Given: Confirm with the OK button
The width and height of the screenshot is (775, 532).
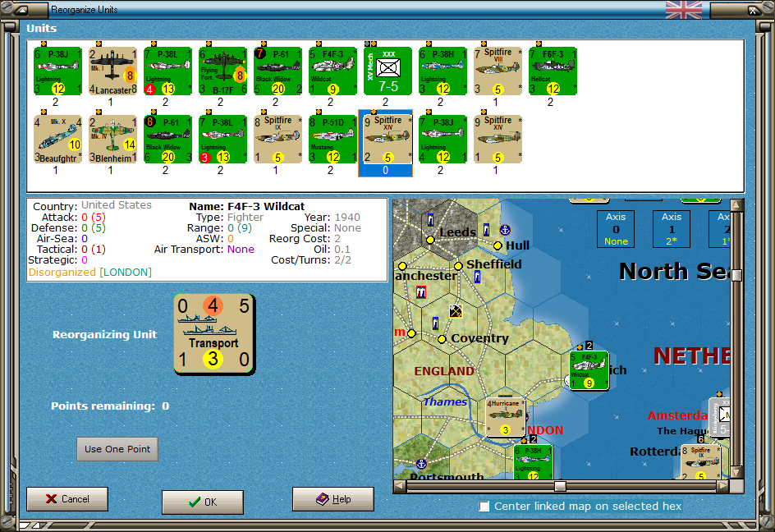Looking at the screenshot, I should tap(203, 502).
